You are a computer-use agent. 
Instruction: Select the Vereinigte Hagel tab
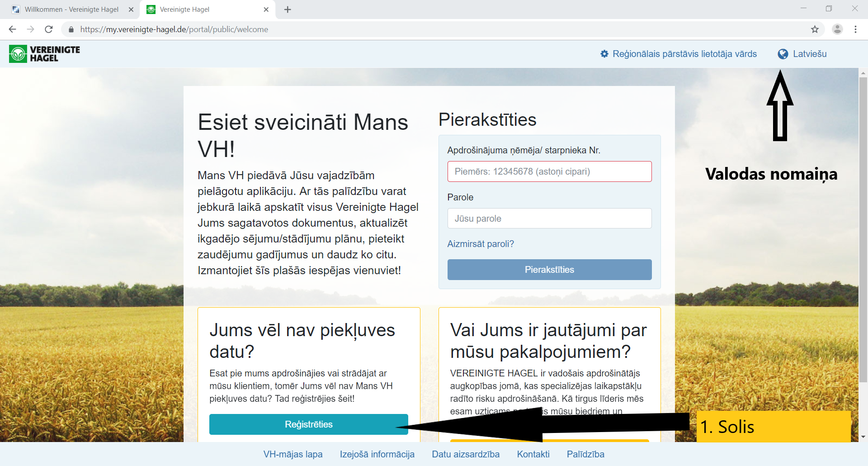[208, 10]
